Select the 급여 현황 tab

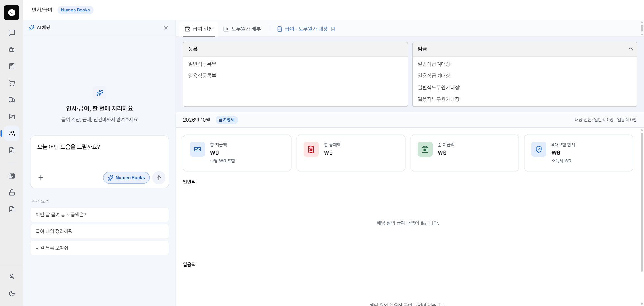199,29
